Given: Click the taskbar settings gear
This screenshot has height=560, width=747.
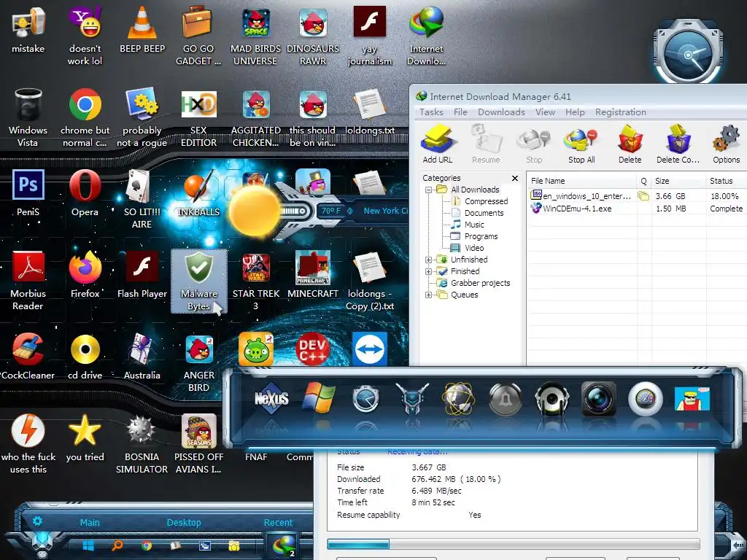Looking at the screenshot, I should (37, 521).
